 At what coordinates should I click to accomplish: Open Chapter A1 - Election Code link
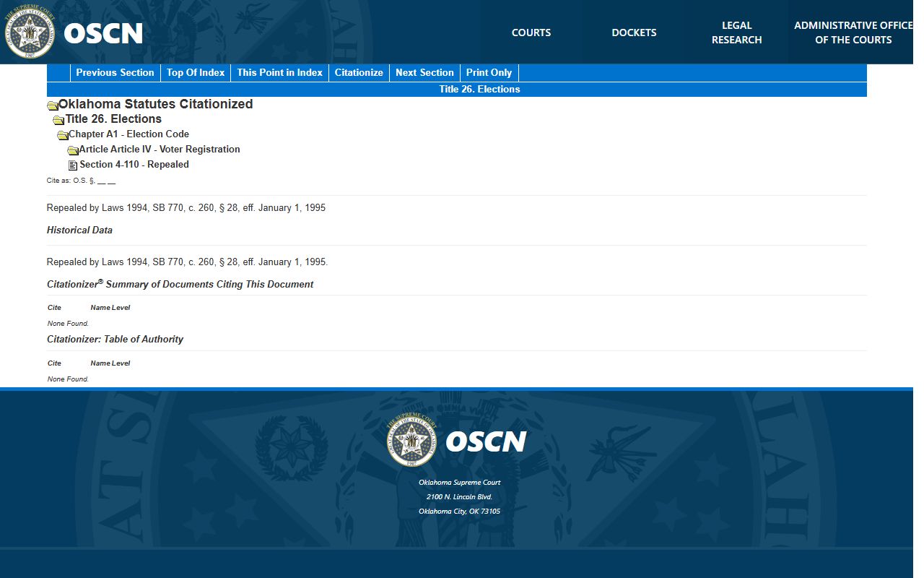pyautogui.click(x=128, y=134)
